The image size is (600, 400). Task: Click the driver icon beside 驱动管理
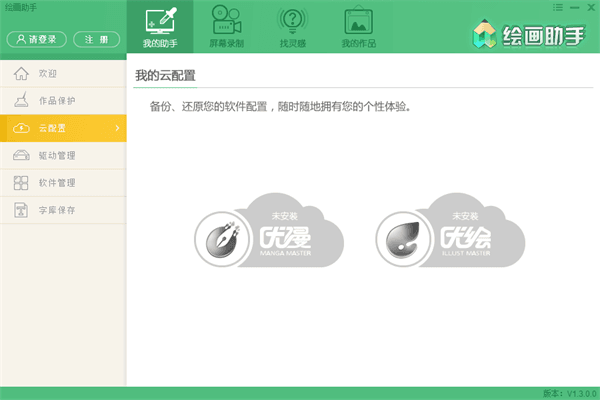coord(20,155)
